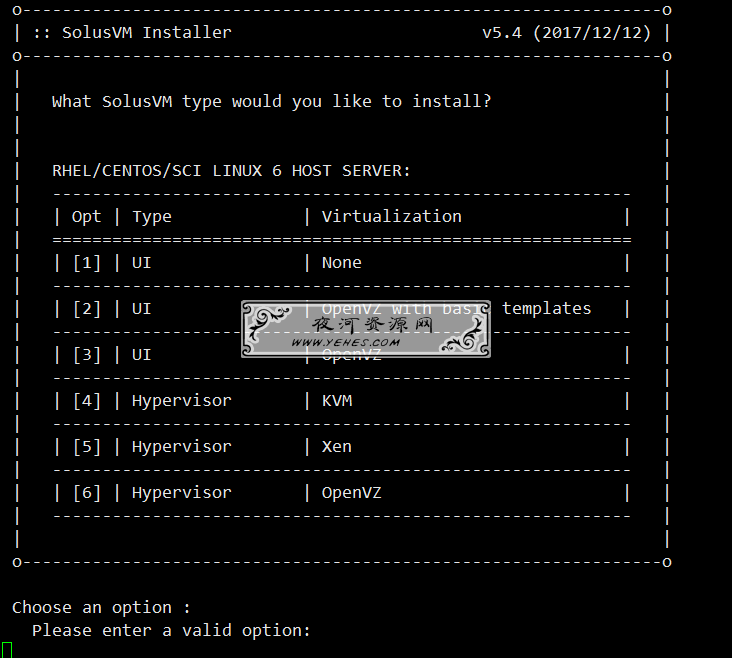732x658 pixels.
Task: Click the v5.4 (2017/12/12) version text
Action: coord(566,33)
